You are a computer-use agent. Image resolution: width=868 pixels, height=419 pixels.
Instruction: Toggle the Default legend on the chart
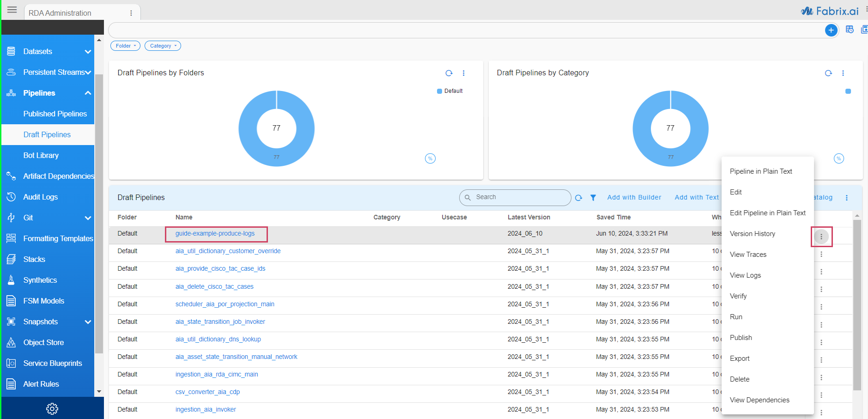450,91
